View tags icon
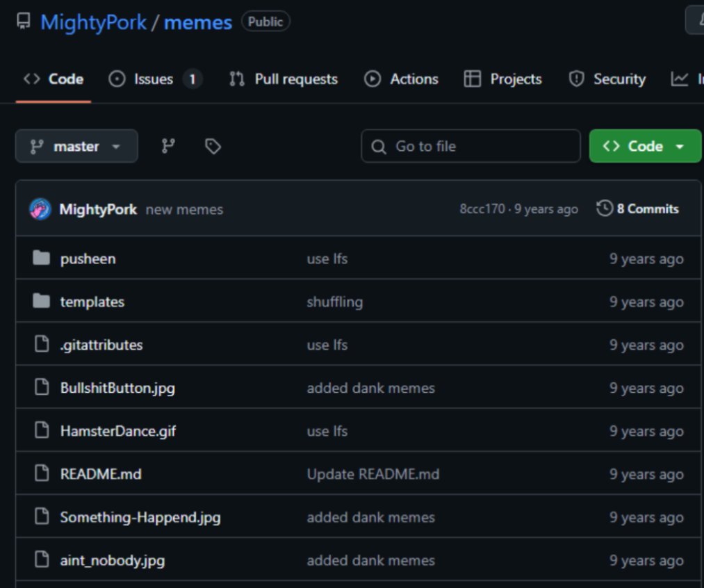This screenshot has width=704, height=588. (x=213, y=146)
